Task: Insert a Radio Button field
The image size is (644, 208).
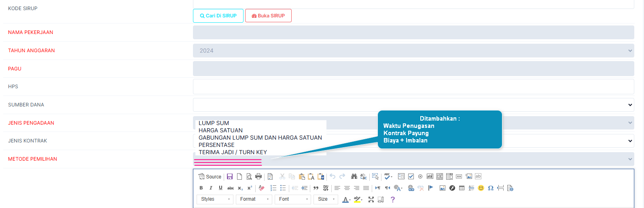Action: (x=420, y=176)
